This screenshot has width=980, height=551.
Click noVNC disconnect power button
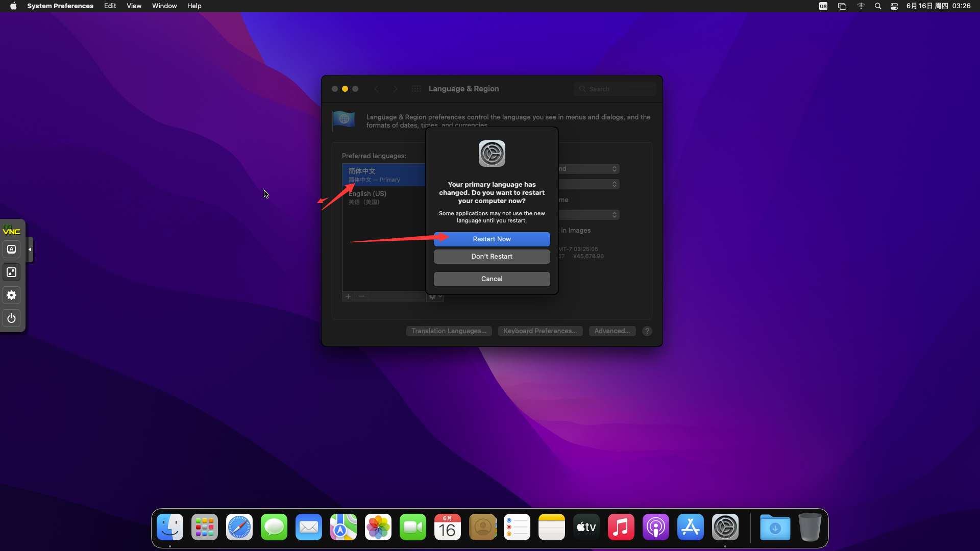(12, 318)
